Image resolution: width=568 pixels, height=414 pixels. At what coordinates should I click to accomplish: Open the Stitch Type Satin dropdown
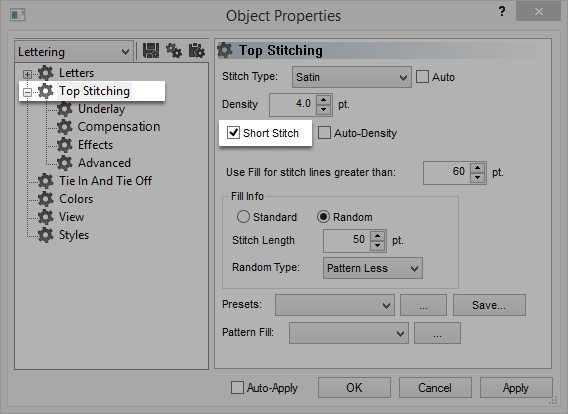(352, 77)
